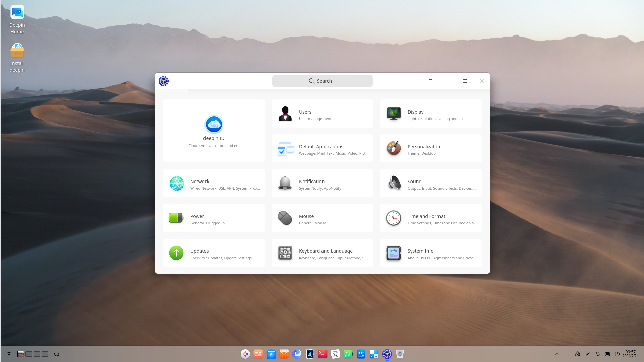Open the Music app in the dock
Image resolution: width=644 pixels, height=362 pixels.
click(x=348, y=354)
